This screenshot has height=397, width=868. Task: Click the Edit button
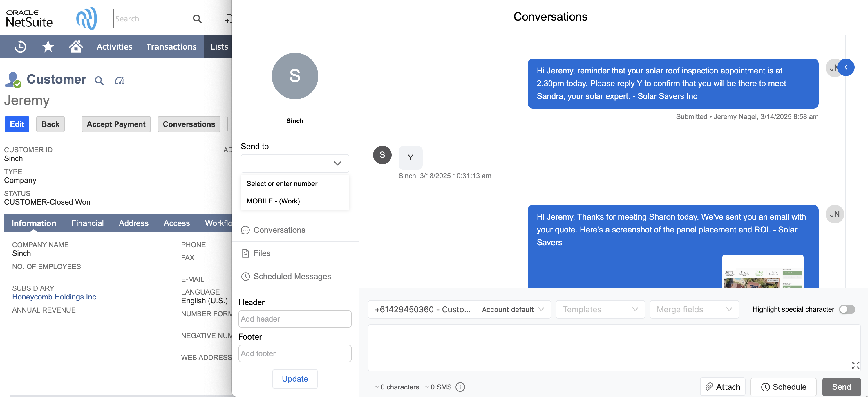[17, 124]
